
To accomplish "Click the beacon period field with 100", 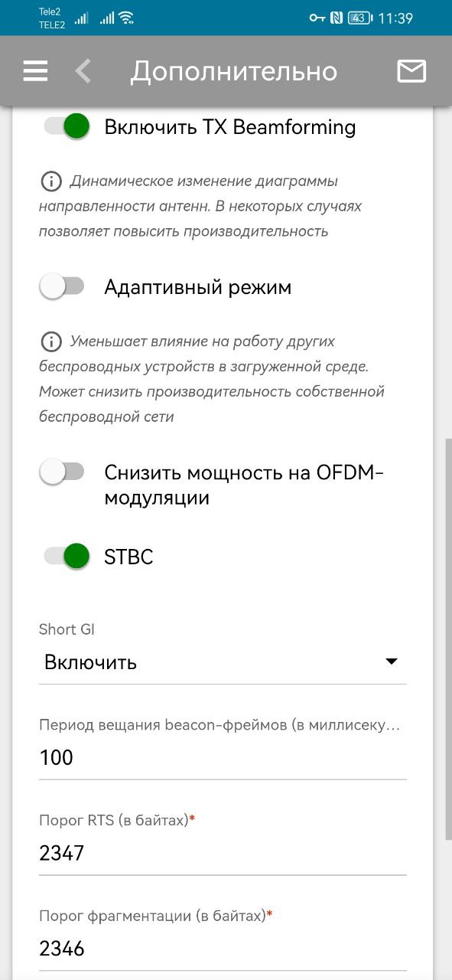I will coord(223,757).
